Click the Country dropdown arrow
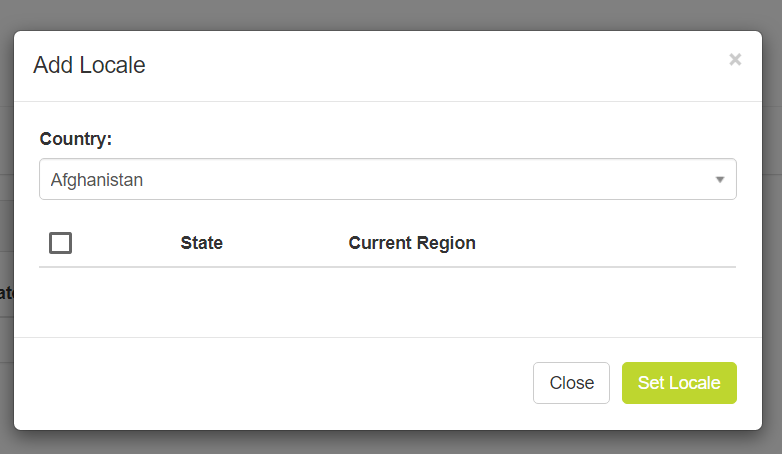Screen dimensions: 782x454 click(x=719, y=180)
